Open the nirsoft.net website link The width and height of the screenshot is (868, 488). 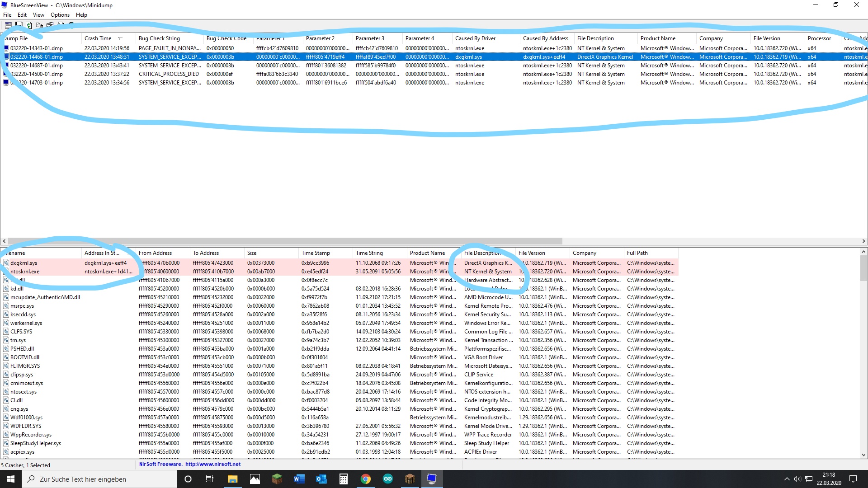pyautogui.click(x=212, y=464)
